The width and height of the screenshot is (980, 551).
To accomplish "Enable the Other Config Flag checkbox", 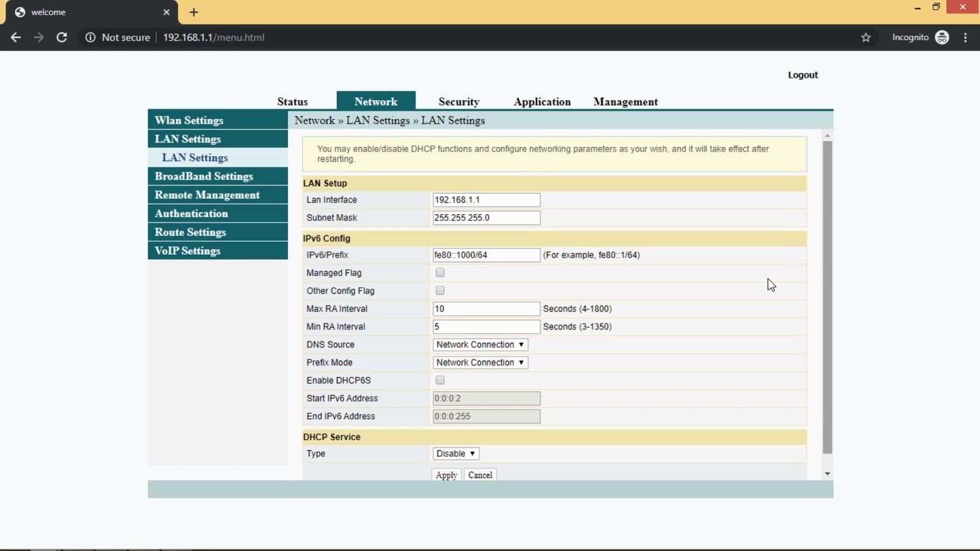I will [x=440, y=290].
